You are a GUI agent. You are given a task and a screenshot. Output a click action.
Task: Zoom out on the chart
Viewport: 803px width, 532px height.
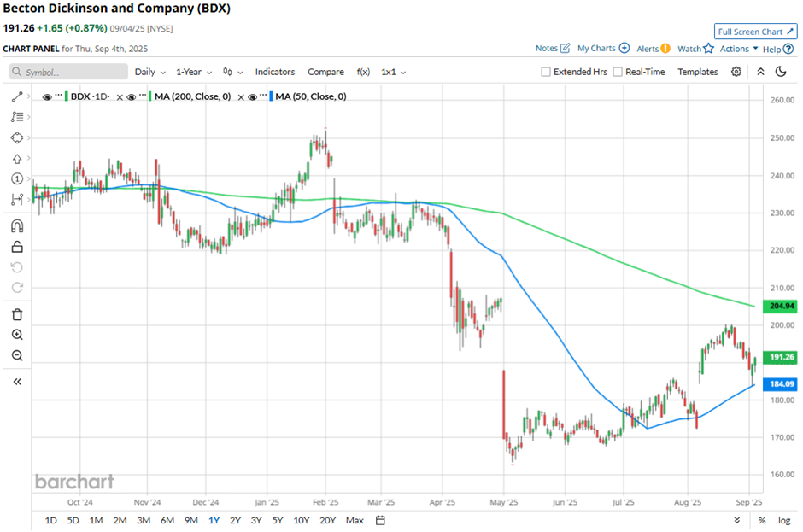17,355
